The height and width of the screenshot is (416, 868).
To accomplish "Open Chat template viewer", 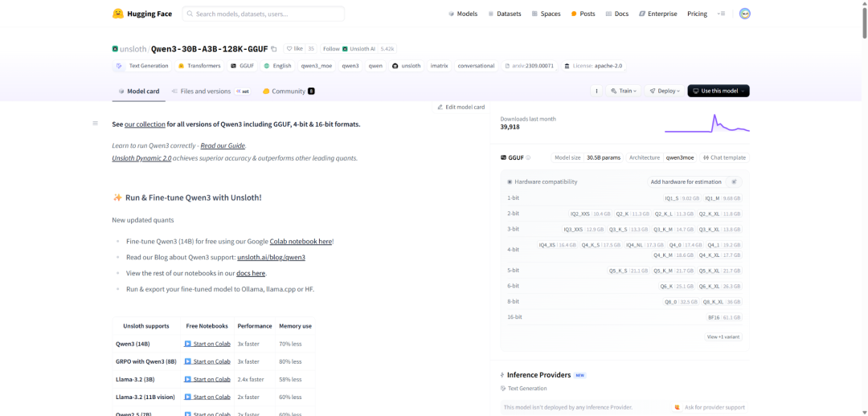I will (x=724, y=157).
